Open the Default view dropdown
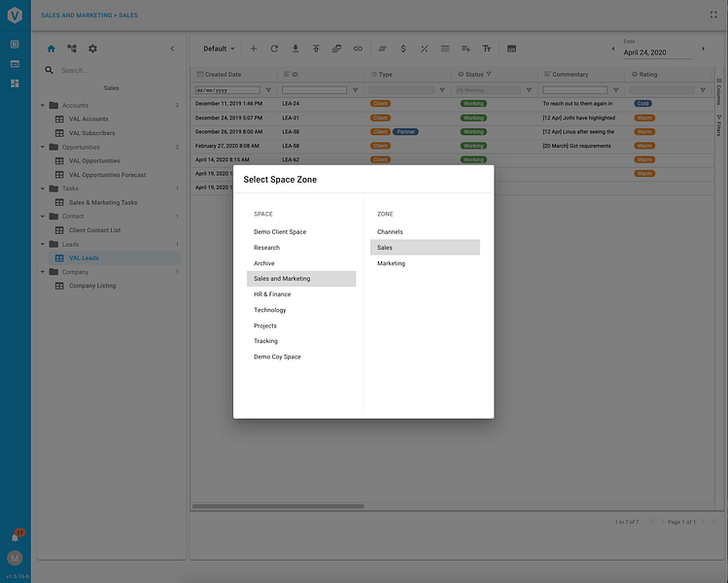The image size is (728, 583). [x=219, y=49]
